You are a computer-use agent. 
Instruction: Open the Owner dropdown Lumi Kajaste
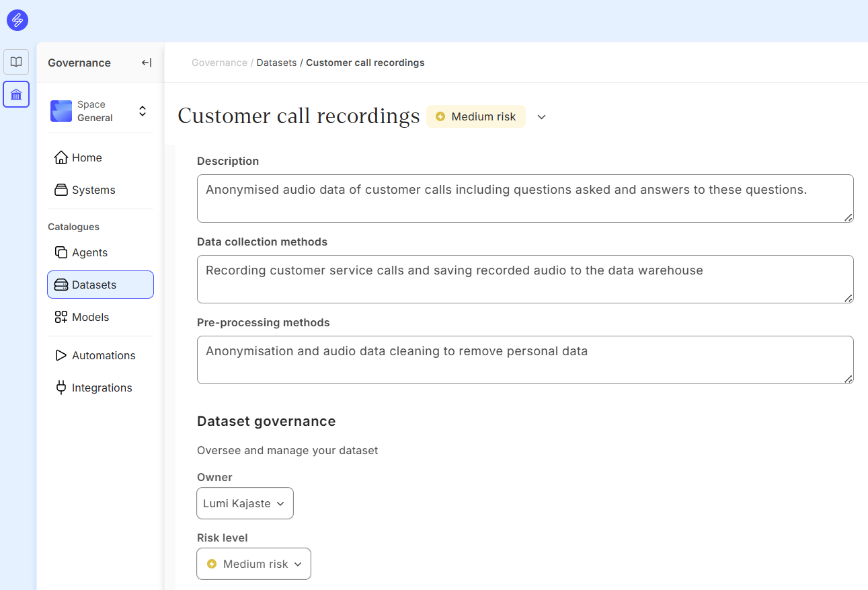point(245,503)
